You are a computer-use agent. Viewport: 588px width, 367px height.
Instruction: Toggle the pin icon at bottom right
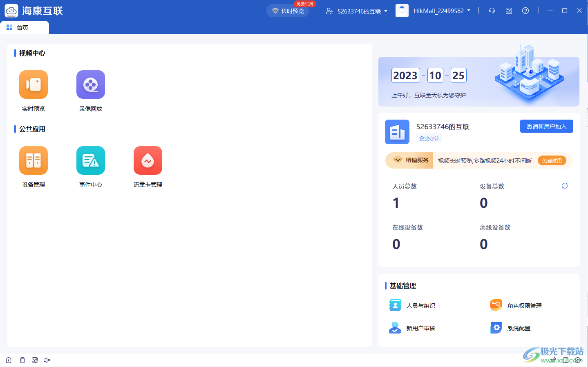[553, 360]
